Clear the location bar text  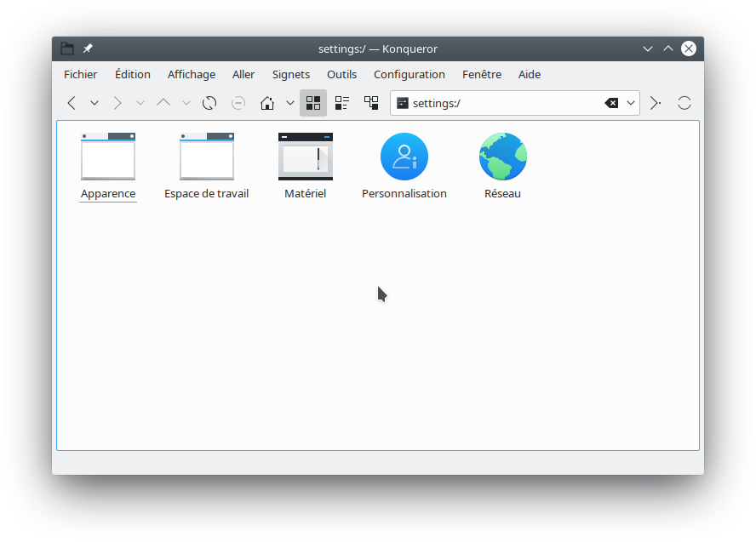click(x=611, y=103)
